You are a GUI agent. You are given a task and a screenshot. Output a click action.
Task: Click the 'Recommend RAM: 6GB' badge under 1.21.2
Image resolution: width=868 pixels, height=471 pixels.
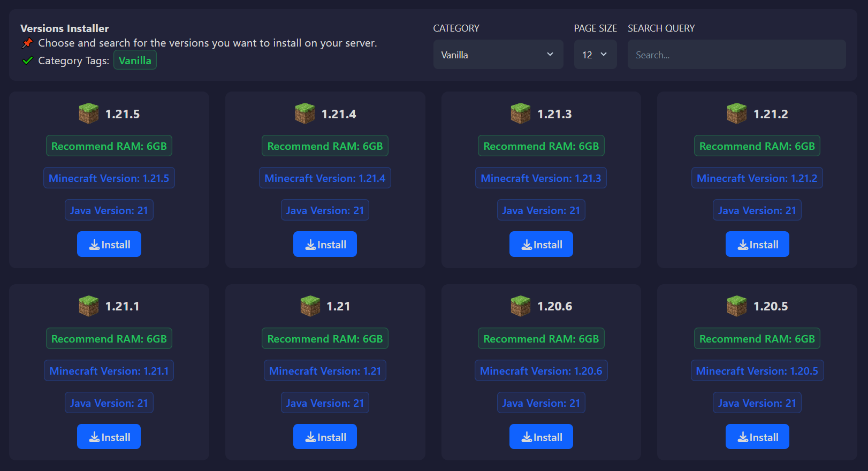757,146
